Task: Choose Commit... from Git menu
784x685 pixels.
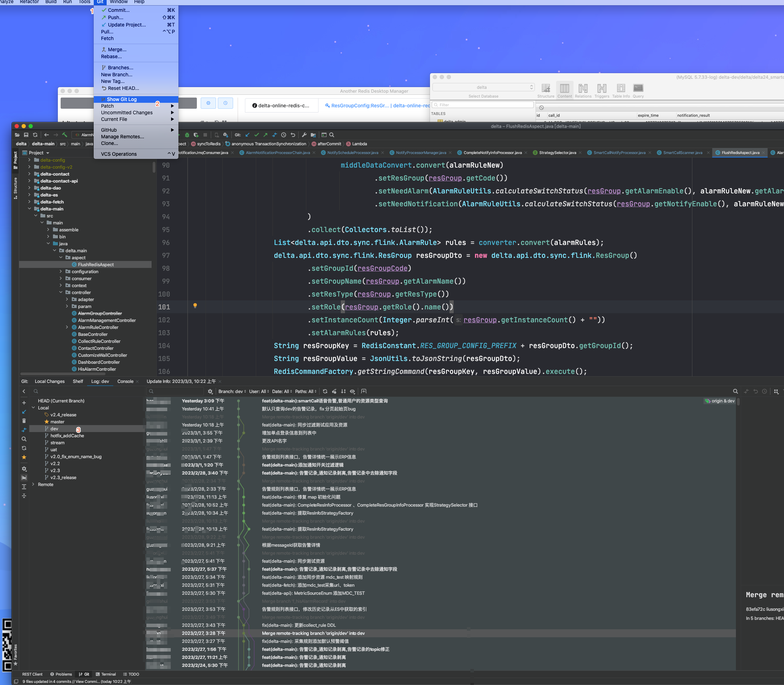Action: [x=136, y=10]
